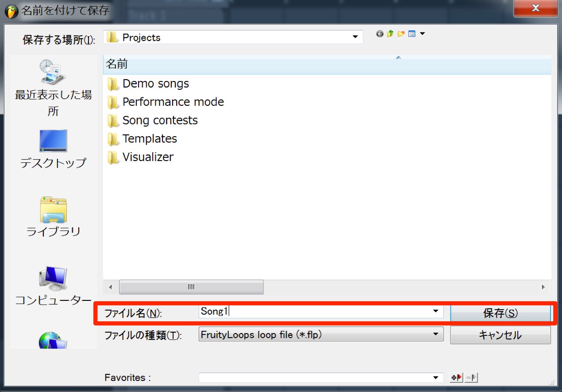Open the Recent Places (最近表示した場所) shortcut
Screen dimensions: 562x392
point(53,87)
